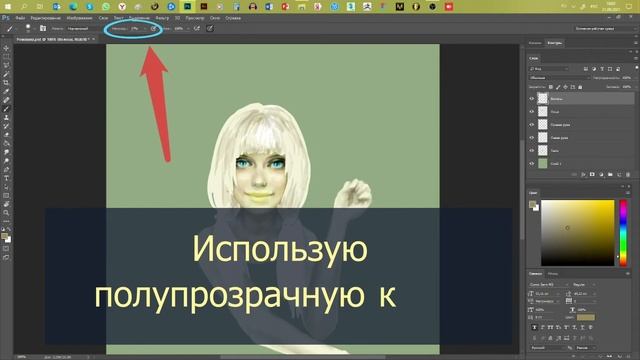Select the Move tool
The image size is (640, 360).
[x=6, y=48]
